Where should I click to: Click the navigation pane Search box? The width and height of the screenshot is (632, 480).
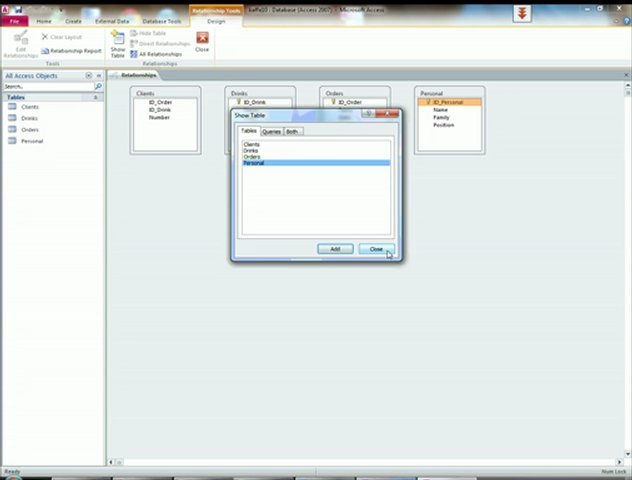pyautogui.click(x=48, y=87)
